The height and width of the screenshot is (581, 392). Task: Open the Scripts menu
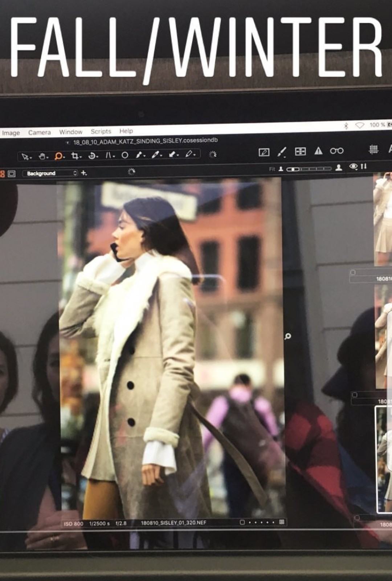pos(101,131)
